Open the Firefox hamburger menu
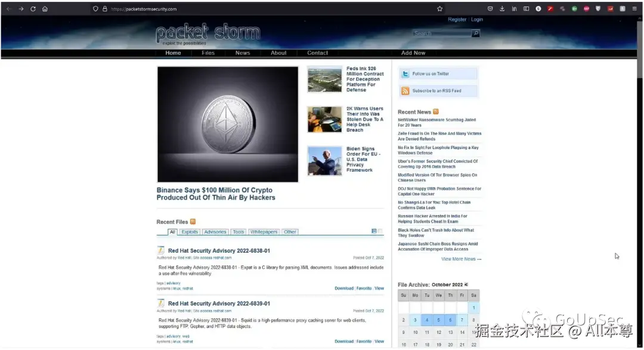Image resolution: width=644 pixels, height=350 pixels. coord(634,8)
